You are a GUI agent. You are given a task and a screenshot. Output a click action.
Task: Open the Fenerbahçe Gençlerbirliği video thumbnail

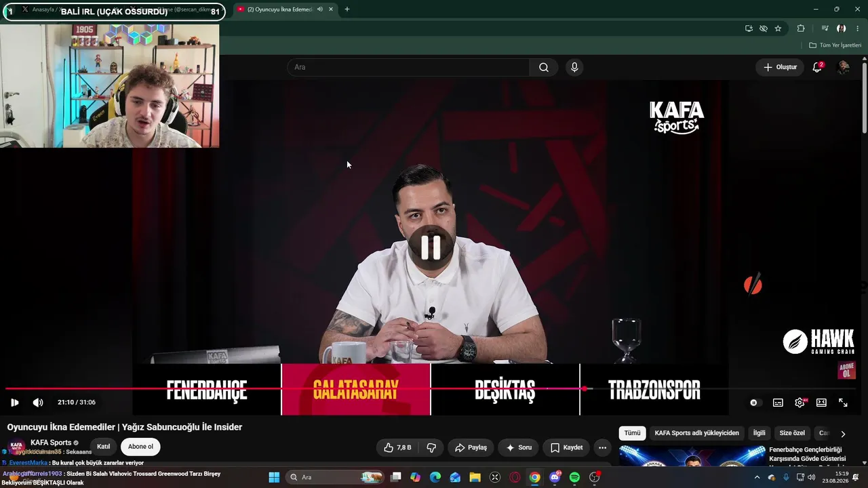[x=692, y=456]
